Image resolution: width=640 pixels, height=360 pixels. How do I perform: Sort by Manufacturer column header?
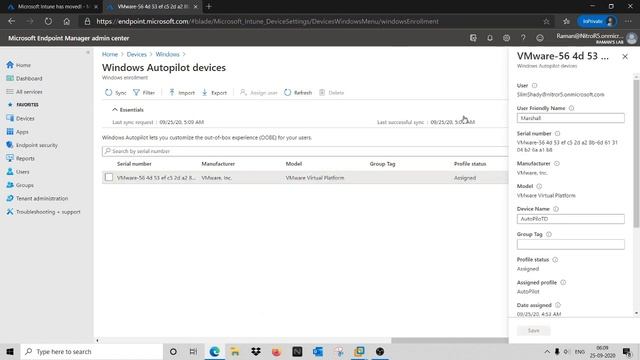tap(218, 164)
